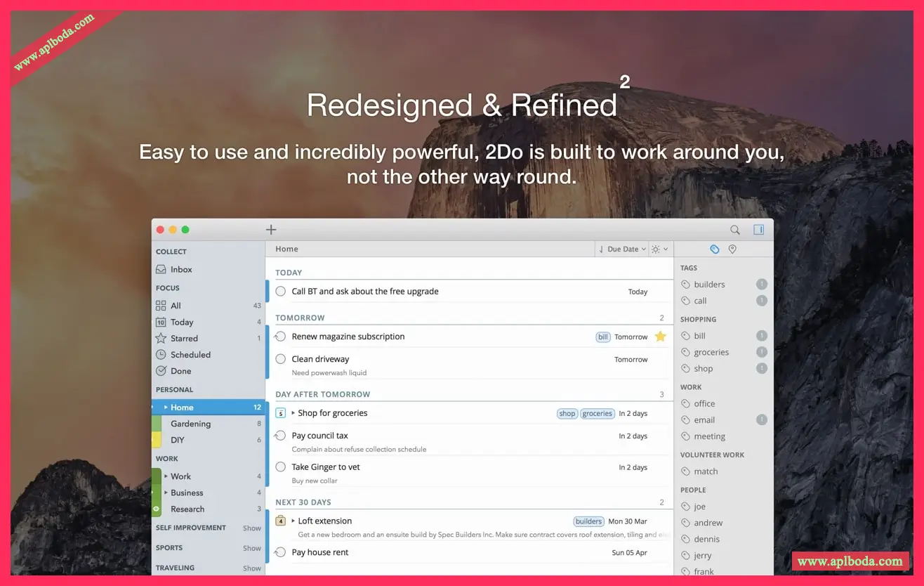Click the plus icon to add task

click(x=271, y=230)
